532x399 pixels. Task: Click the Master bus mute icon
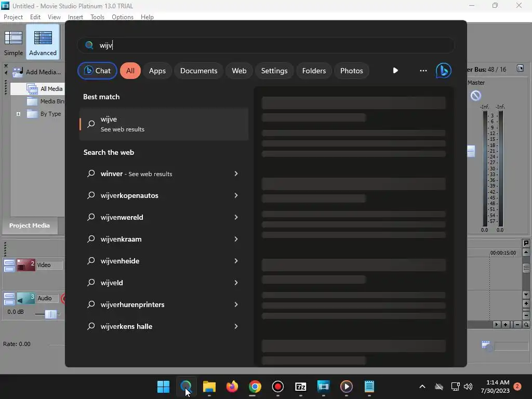pos(476,96)
